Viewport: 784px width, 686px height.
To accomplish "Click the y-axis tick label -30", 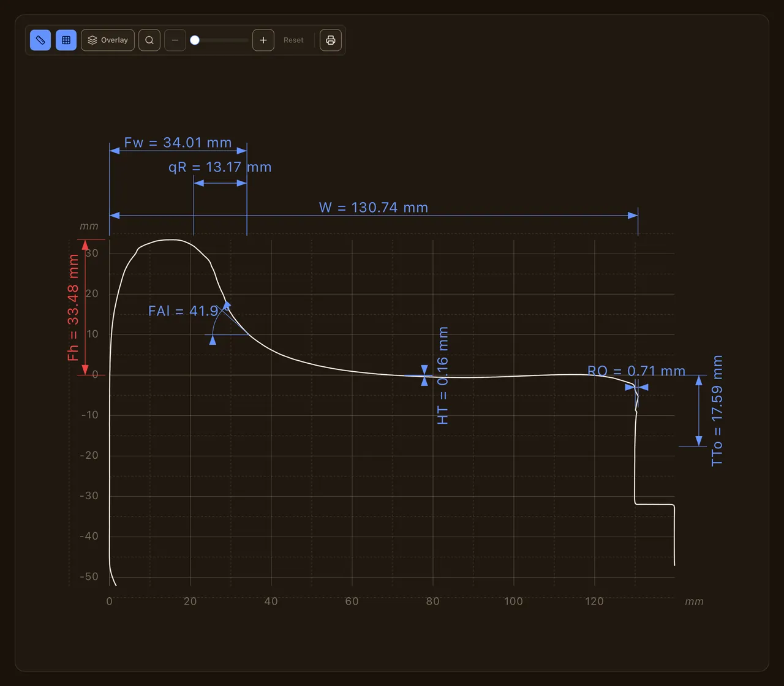I will pyautogui.click(x=89, y=496).
